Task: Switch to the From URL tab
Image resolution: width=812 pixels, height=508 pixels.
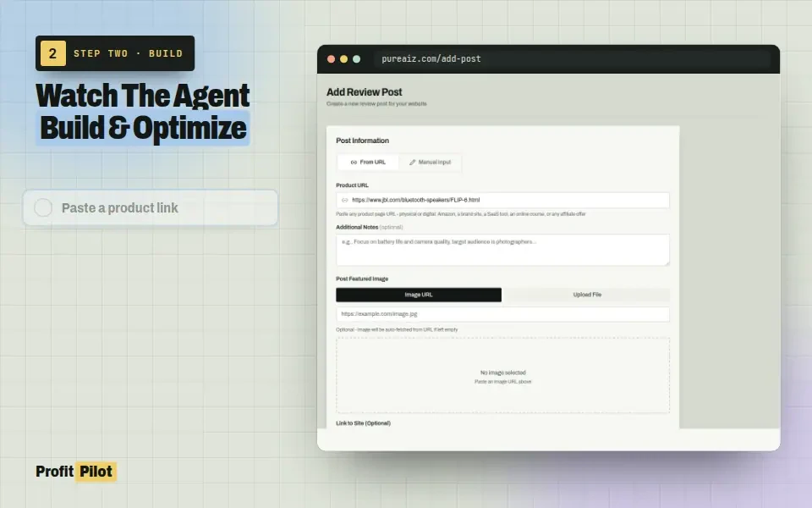Action: [x=368, y=163]
